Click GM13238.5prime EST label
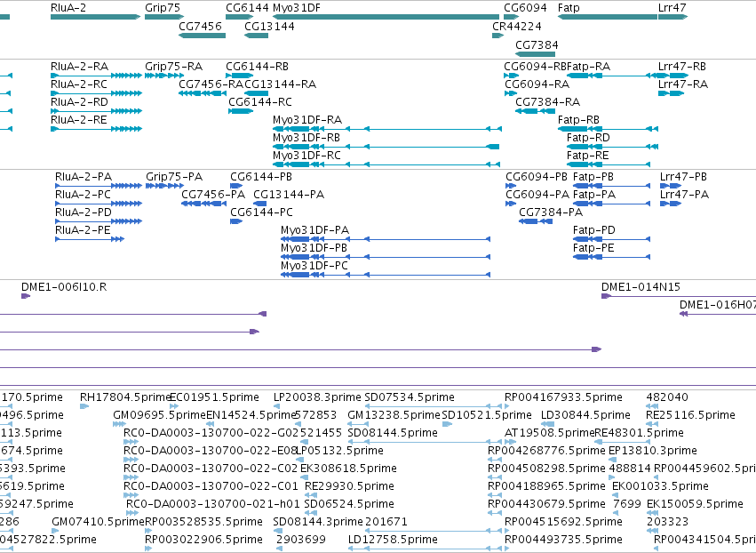The height and width of the screenshot is (553, 756). [394, 415]
